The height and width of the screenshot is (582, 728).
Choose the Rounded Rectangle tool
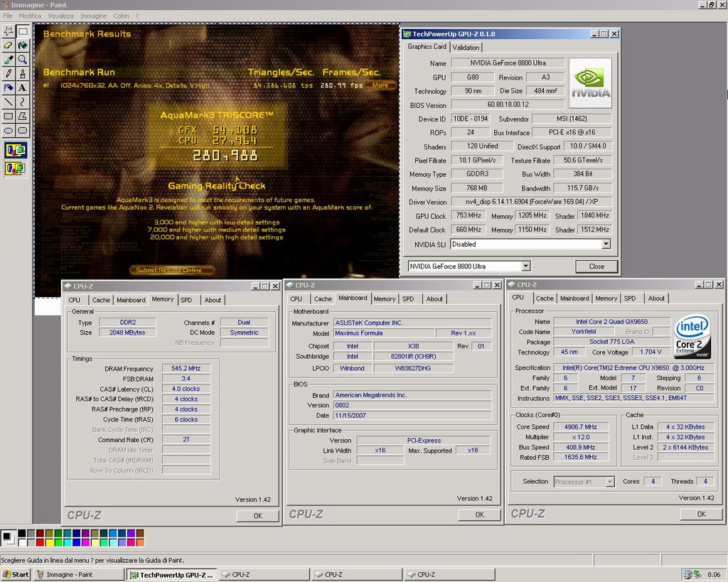[x=23, y=131]
